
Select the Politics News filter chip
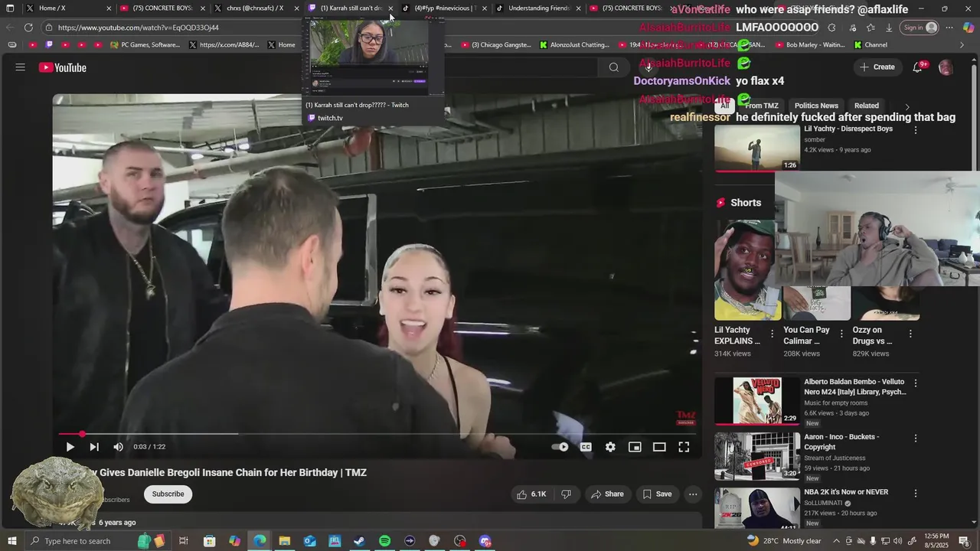816,106
